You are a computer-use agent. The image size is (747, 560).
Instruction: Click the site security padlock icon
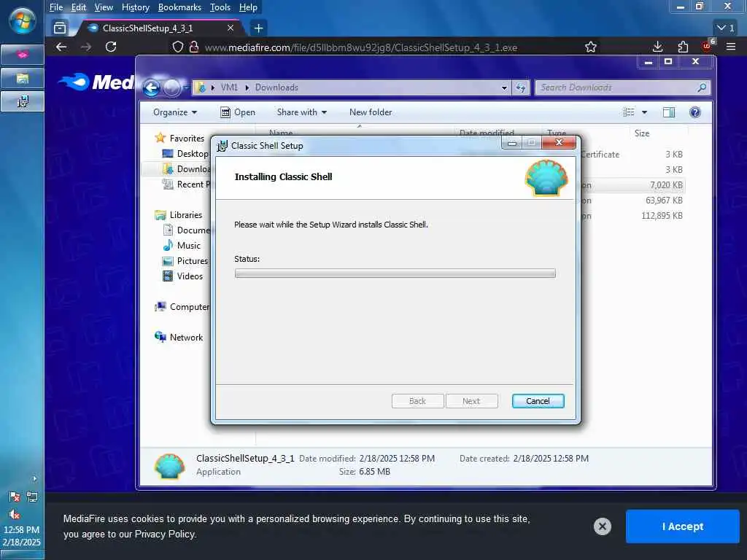pyautogui.click(x=194, y=47)
